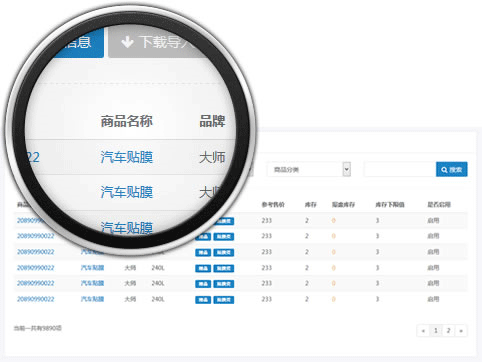
Task: Select page 2 in the pagination
Action: [x=448, y=331]
